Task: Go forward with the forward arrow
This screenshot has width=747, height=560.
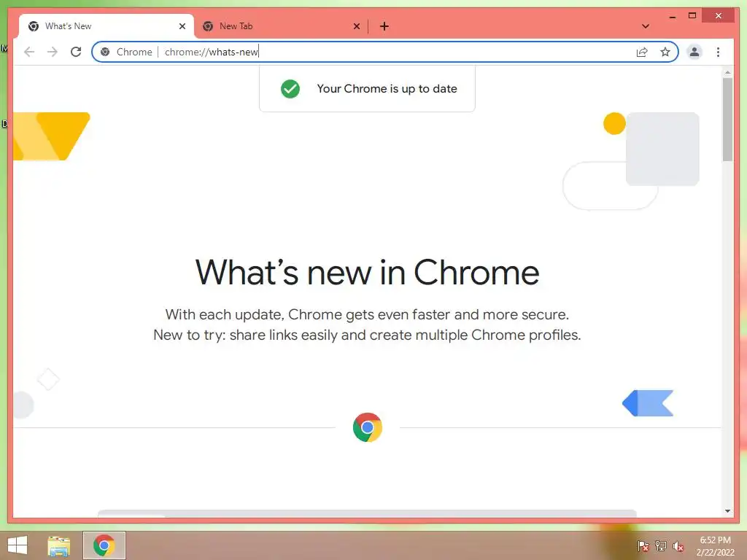Action: click(53, 52)
